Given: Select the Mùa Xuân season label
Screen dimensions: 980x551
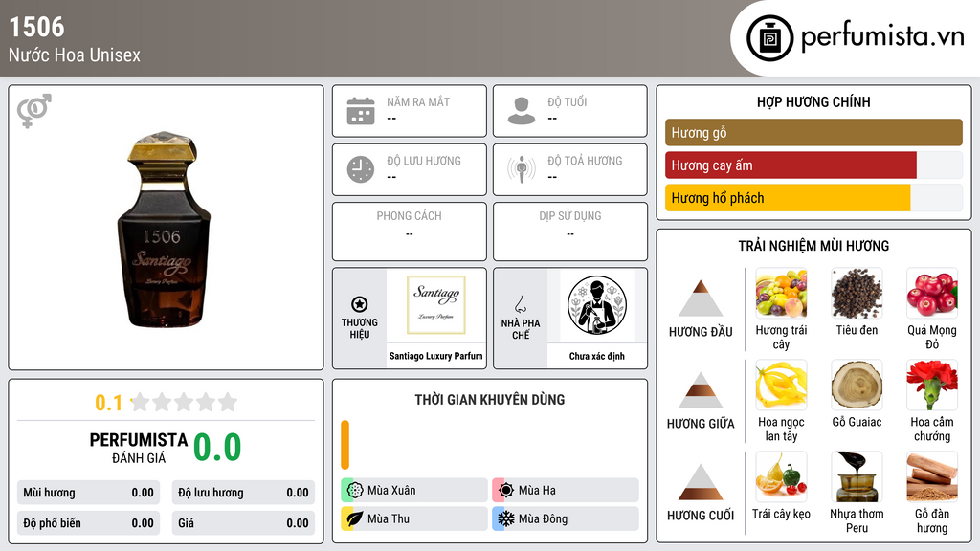Looking at the screenshot, I should (x=391, y=490).
